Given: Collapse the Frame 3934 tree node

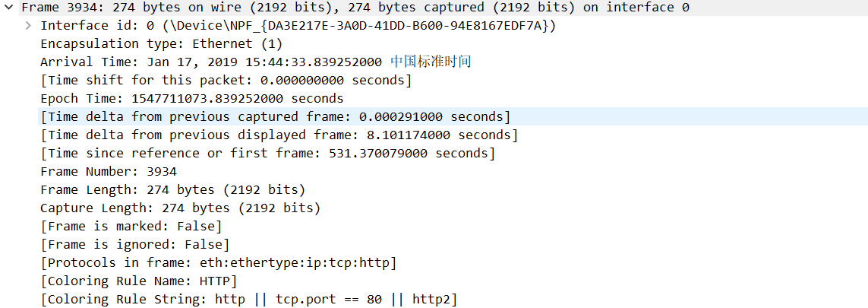Looking at the screenshot, I should click(x=8, y=8).
